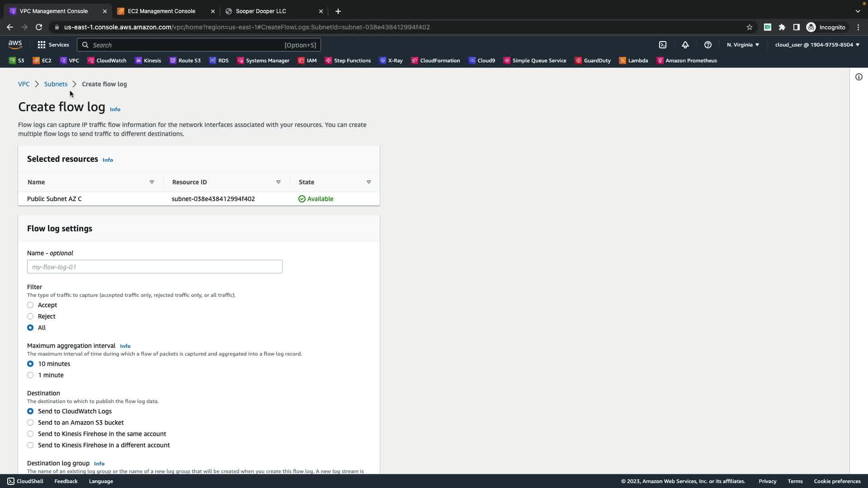Open the Lambda bookmark shortcut
This screenshot has width=868, height=488.
[x=633, y=61]
